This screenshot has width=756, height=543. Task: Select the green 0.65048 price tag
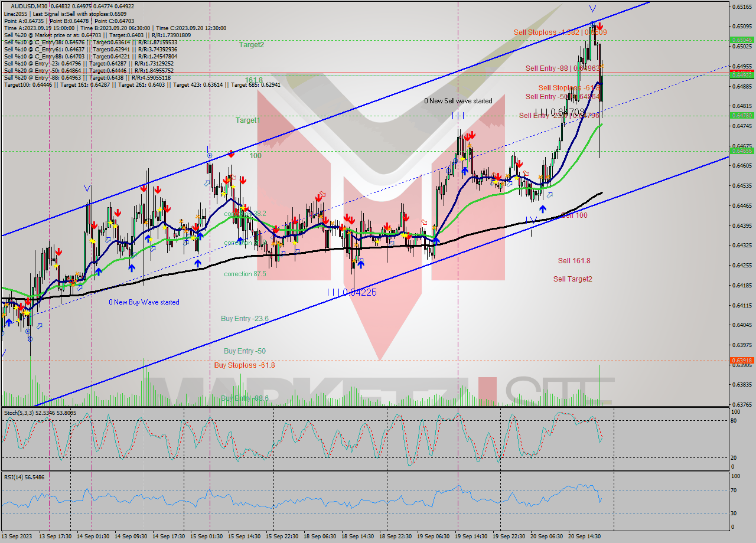click(x=742, y=40)
